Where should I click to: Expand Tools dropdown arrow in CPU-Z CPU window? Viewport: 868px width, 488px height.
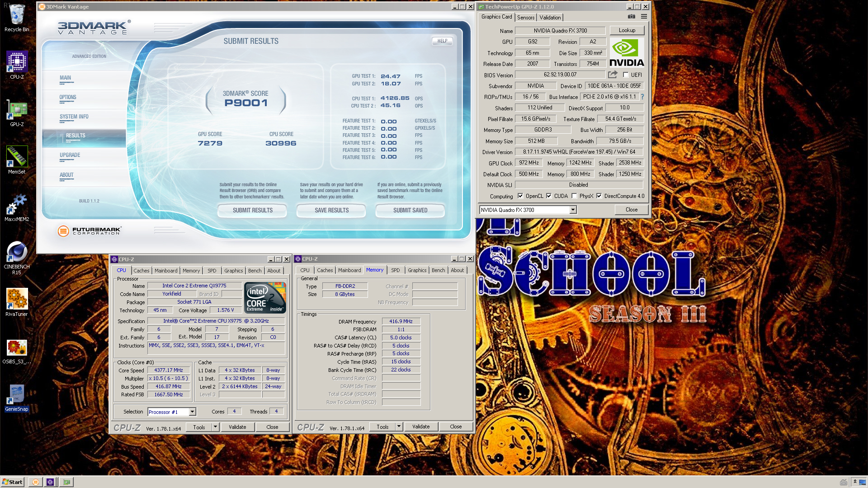click(x=215, y=427)
